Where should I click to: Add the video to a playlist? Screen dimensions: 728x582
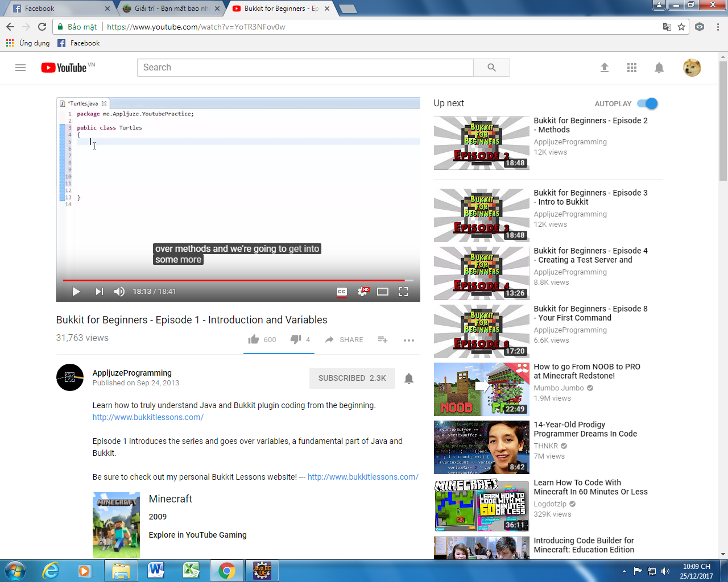tap(383, 339)
